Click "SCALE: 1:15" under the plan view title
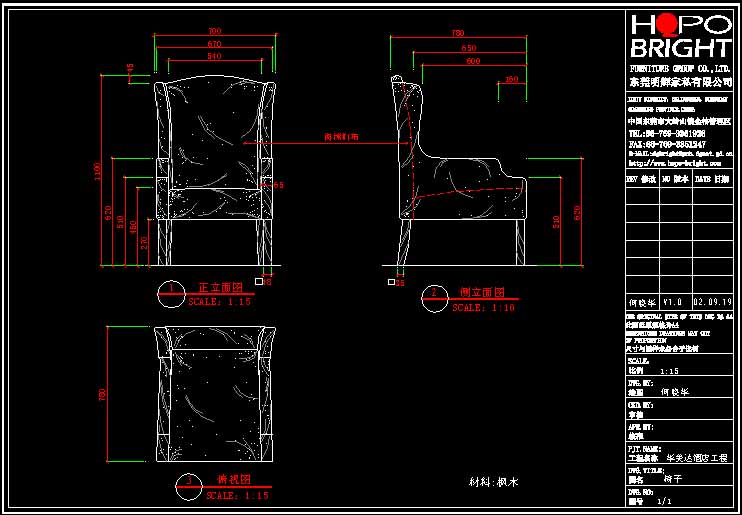Image resolution: width=742 pixels, height=515 pixels. (x=238, y=496)
